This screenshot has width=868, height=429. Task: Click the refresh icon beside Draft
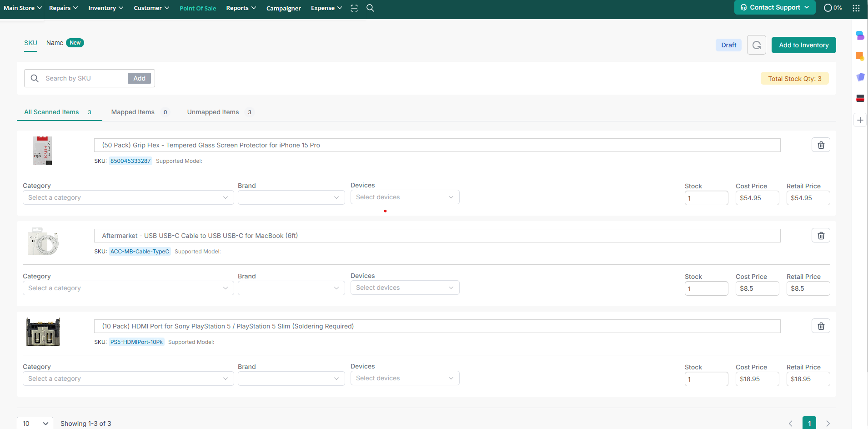(757, 45)
